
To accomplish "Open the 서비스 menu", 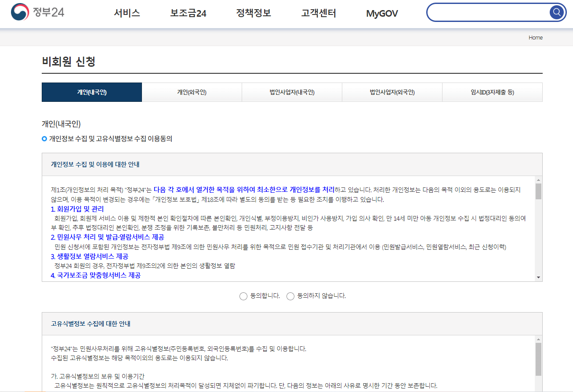I will pyautogui.click(x=127, y=13).
